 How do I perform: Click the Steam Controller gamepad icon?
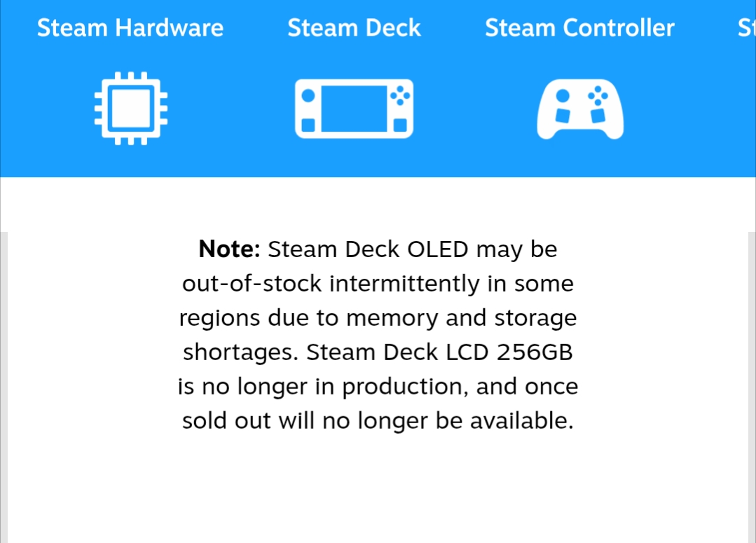580,109
